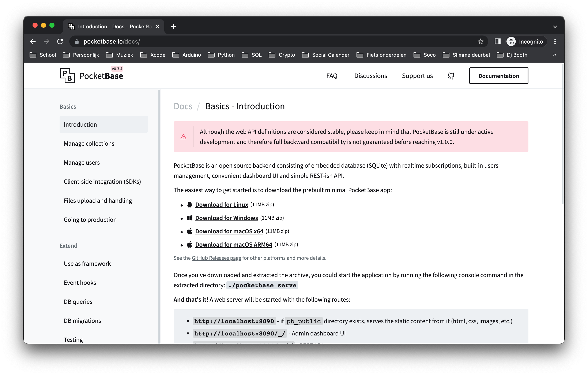The image size is (588, 375).
Task: Click the Download for macOS x64 link
Action: click(229, 231)
